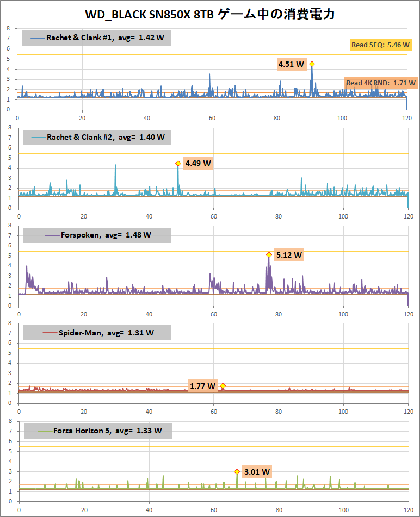The height and width of the screenshot is (517, 420).
Task: Click the 4.51 W peak label
Action: pos(291,64)
